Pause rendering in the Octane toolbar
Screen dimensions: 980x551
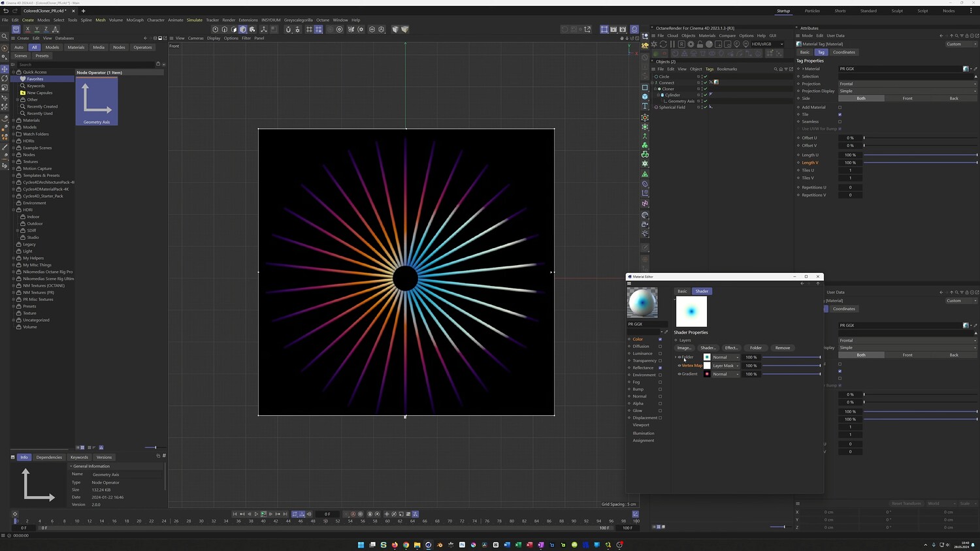(x=672, y=44)
